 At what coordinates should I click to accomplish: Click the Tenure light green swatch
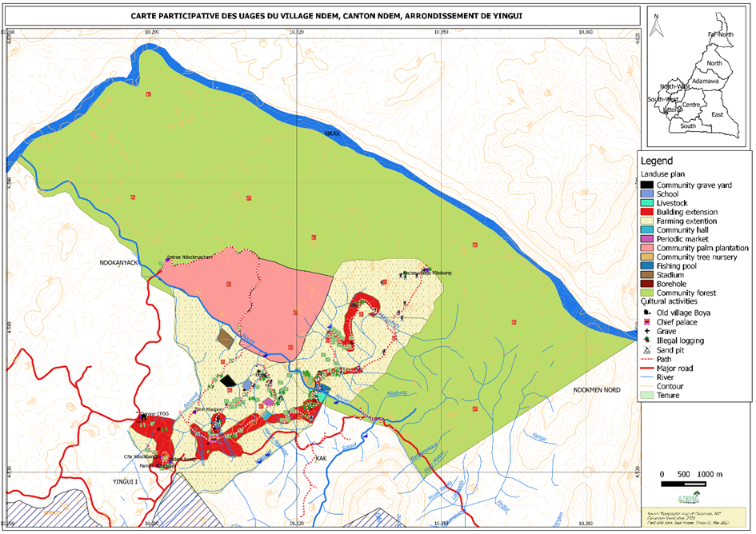coord(647,395)
